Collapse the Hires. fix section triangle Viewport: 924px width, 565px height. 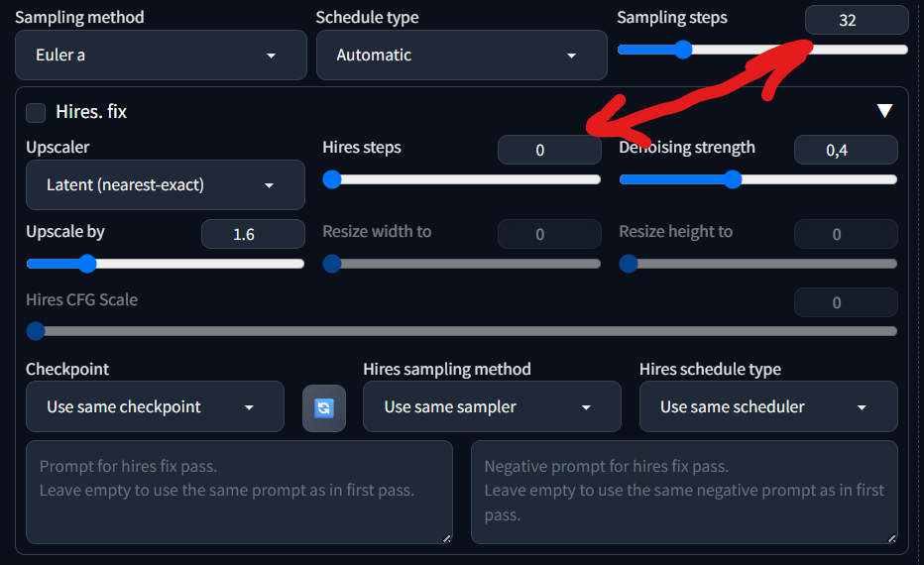pyautogui.click(x=884, y=111)
